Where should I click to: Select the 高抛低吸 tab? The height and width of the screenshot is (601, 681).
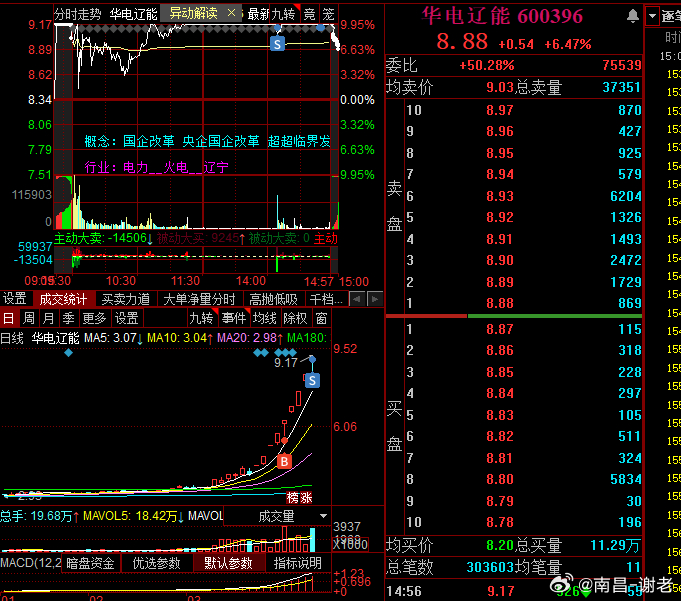(x=273, y=299)
